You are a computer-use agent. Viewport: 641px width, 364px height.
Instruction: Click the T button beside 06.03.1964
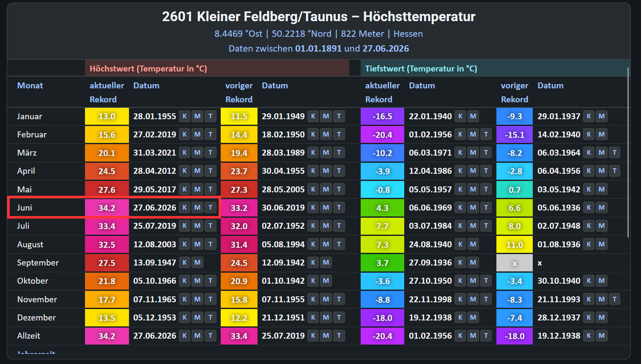click(615, 153)
